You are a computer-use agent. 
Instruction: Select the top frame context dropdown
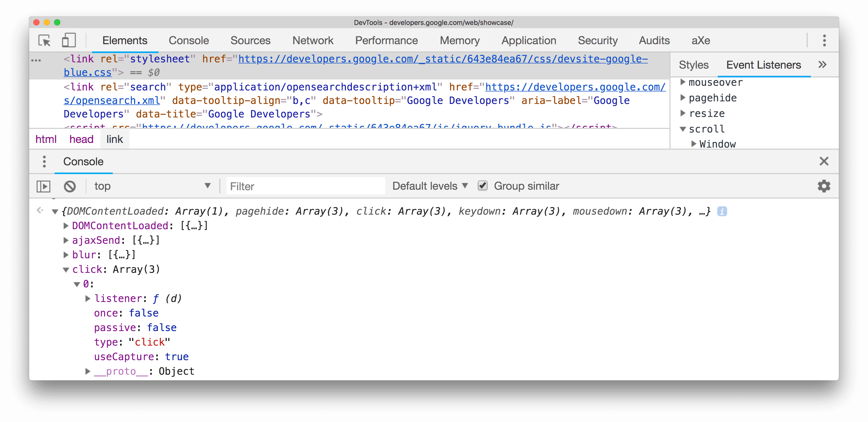click(x=152, y=186)
